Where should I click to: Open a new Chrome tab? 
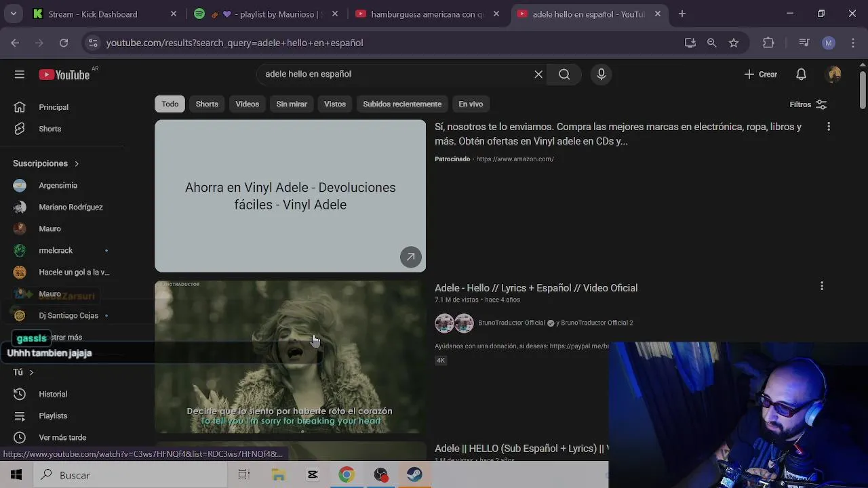coord(682,14)
